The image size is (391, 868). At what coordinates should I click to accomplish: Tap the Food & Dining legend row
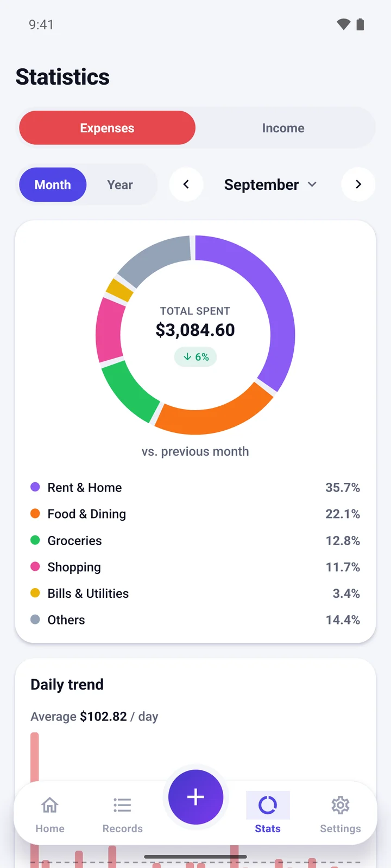pos(195,514)
